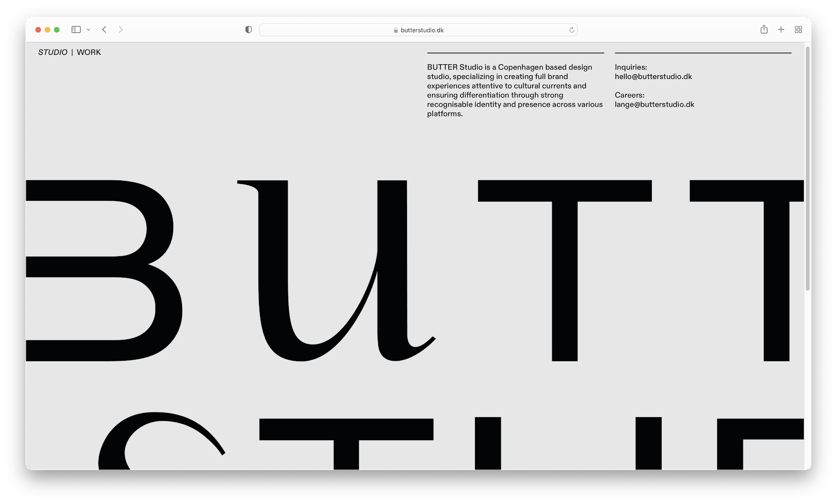Show the tab overview grid

798,30
